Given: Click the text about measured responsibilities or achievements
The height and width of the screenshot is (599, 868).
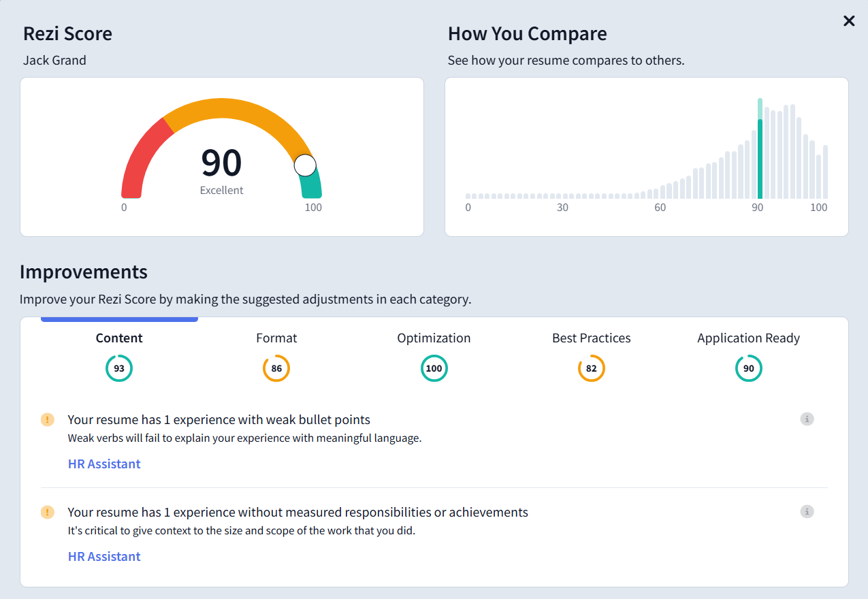Looking at the screenshot, I should 298,512.
